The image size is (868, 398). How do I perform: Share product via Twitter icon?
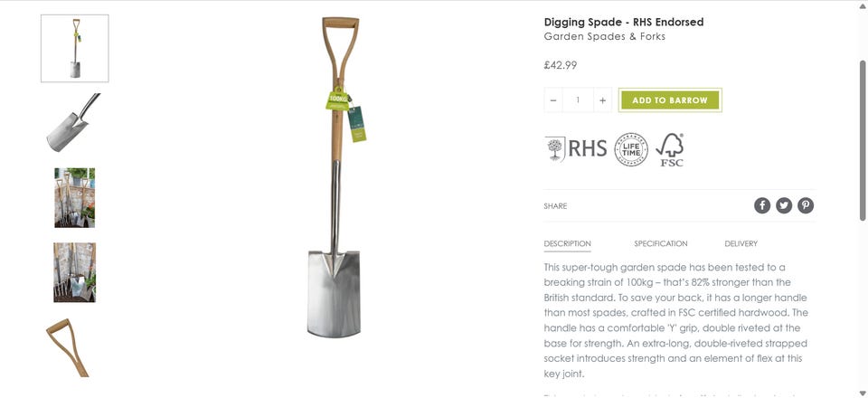[783, 206]
